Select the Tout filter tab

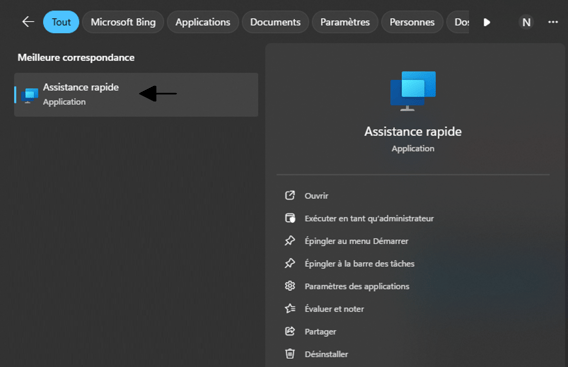(x=61, y=22)
